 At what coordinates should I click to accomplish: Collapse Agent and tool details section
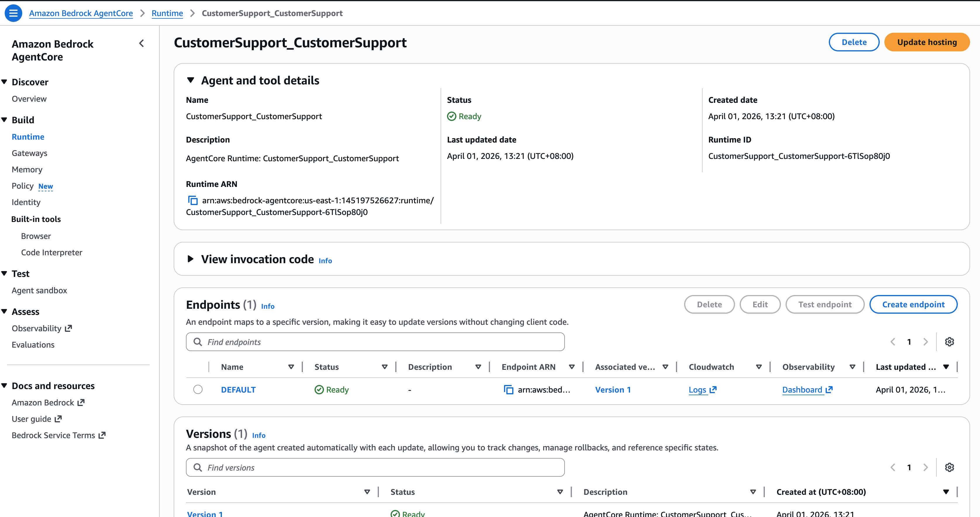(x=191, y=80)
